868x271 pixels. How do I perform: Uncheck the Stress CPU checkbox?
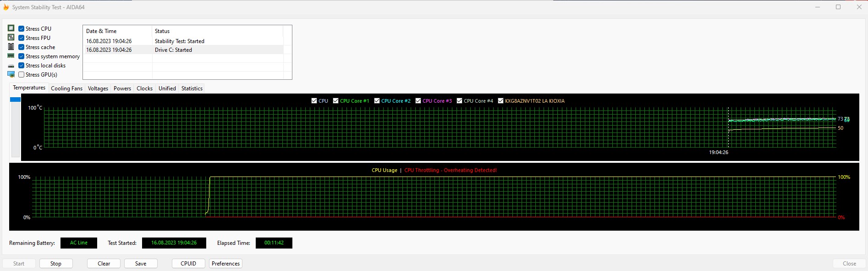tap(21, 28)
